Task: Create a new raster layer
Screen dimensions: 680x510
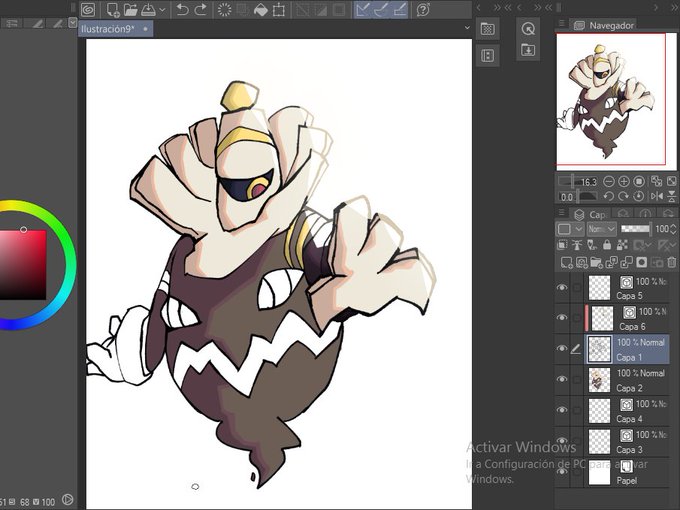Action: (566, 262)
